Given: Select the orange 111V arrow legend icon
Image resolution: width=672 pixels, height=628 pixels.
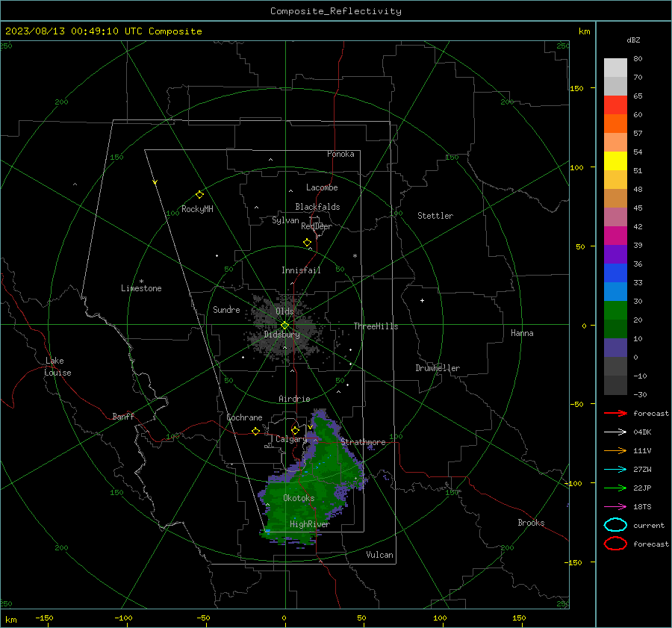Looking at the screenshot, I should [615, 450].
